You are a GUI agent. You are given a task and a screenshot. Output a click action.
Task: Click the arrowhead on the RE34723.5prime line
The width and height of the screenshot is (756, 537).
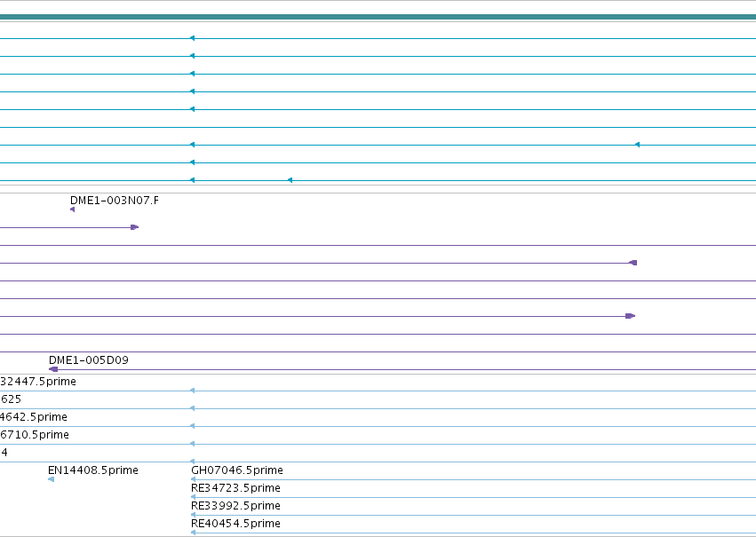tap(193, 497)
